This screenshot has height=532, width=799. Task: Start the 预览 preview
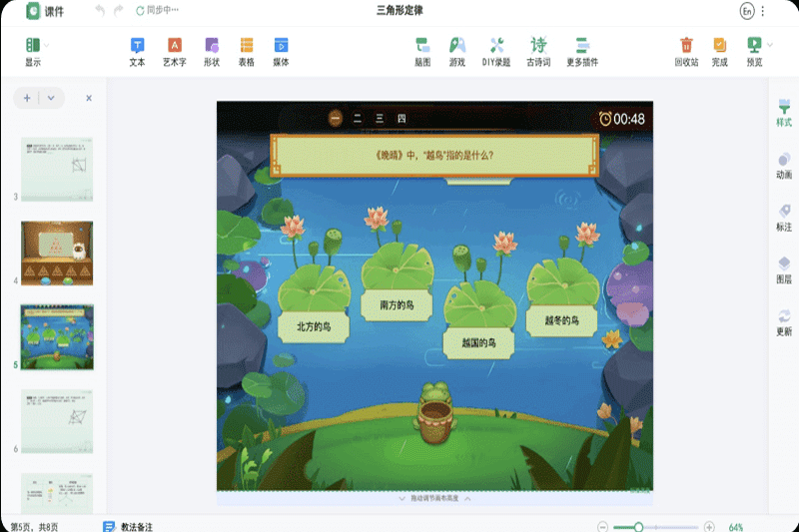tap(754, 52)
